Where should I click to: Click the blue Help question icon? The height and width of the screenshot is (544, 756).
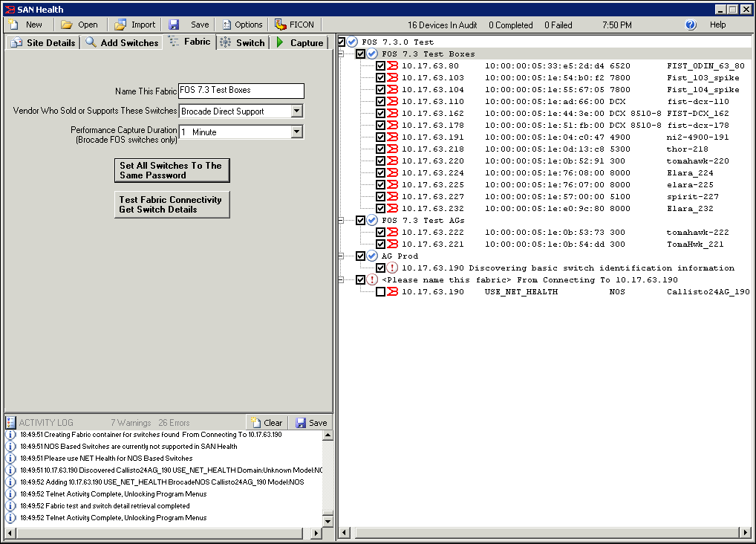coord(691,25)
